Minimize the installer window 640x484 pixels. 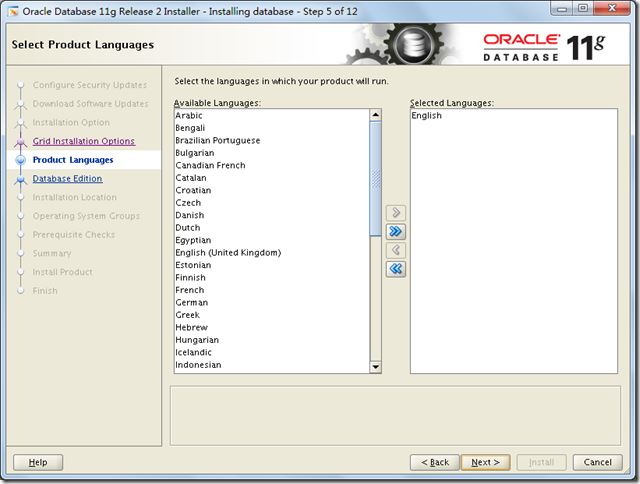[x=562, y=9]
